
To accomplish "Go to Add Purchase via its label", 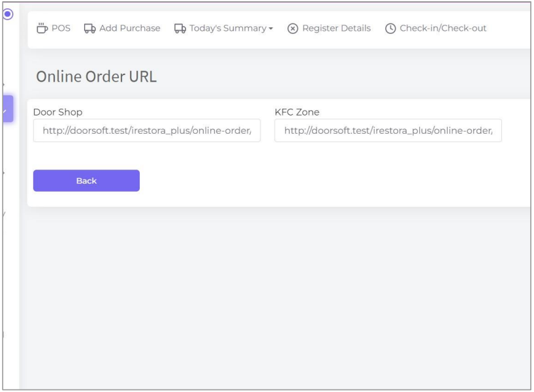I will (x=129, y=29).
